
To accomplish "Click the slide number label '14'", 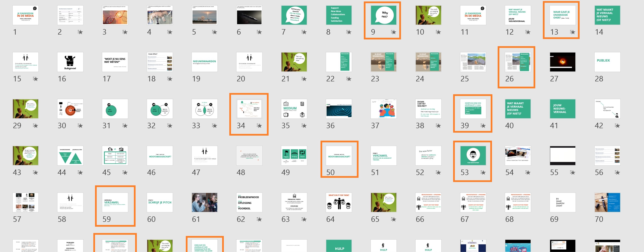I will click(599, 32).
